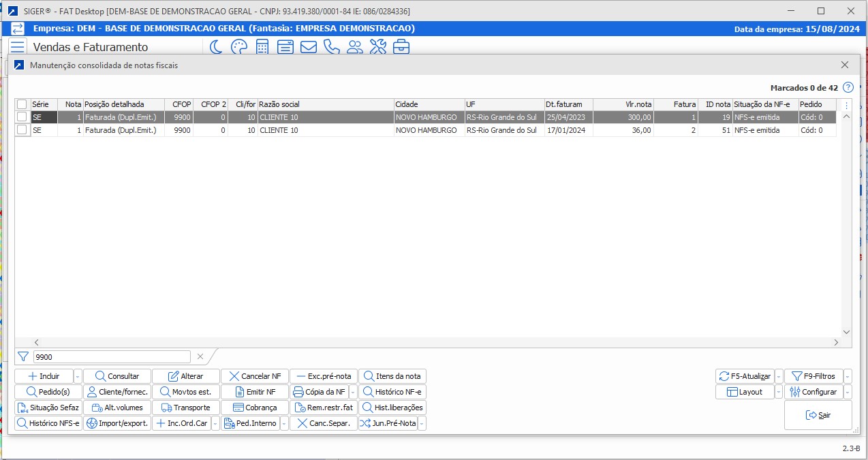868x460 pixels.
Task: Click the help question mark icon
Action: (848, 87)
